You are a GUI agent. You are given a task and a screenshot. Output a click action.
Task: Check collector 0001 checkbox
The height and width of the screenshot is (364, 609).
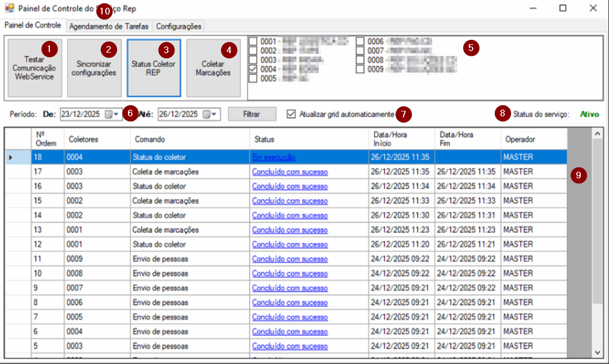click(253, 42)
